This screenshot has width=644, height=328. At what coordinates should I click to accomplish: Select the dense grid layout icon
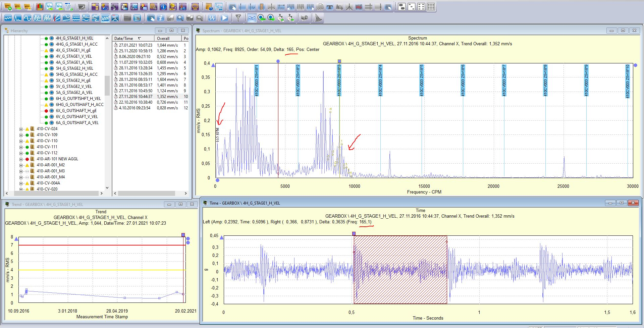pyautogui.click(x=431, y=7)
